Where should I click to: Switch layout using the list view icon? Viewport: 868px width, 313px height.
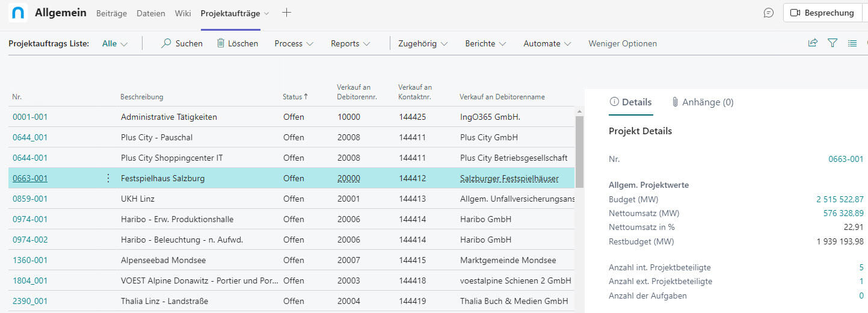852,43
